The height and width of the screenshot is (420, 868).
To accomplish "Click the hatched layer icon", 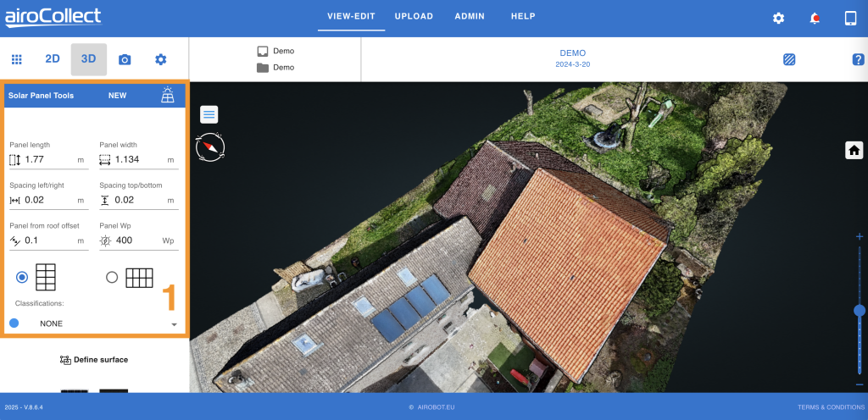I will tap(789, 59).
